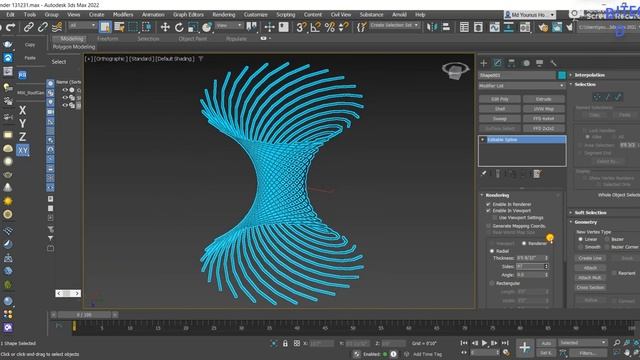Click the Create Line button
Image resolution: width=640 pixels, height=360 pixels.
click(x=590, y=258)
